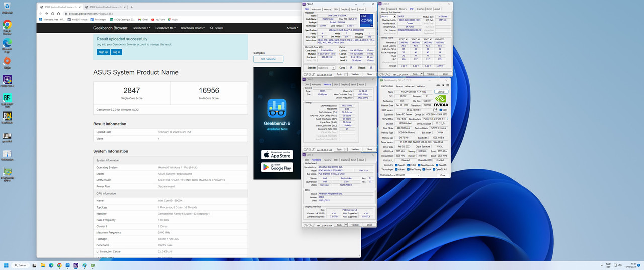Toggle the DirectML checkbox in GPU-Z
Screen dimensions: 644x270
pyautogui.click(x=437, y=165)
